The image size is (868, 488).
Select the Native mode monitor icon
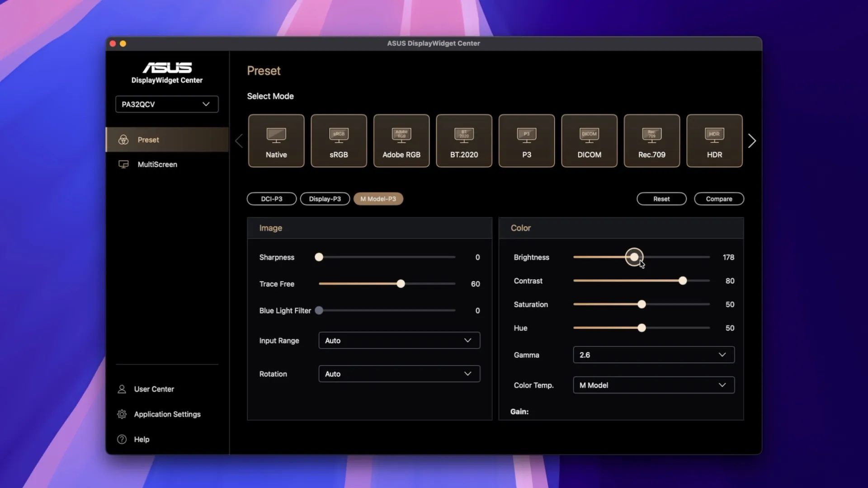276,135
